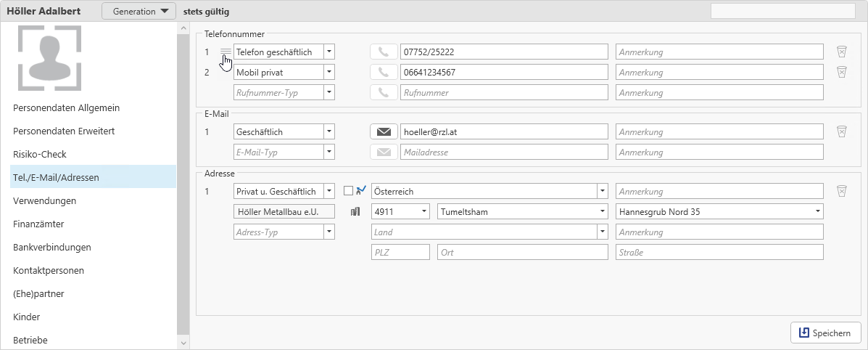The image size is (868, 350).
Task: Click the empty Mailadresse input field
Action: (503, 152)
